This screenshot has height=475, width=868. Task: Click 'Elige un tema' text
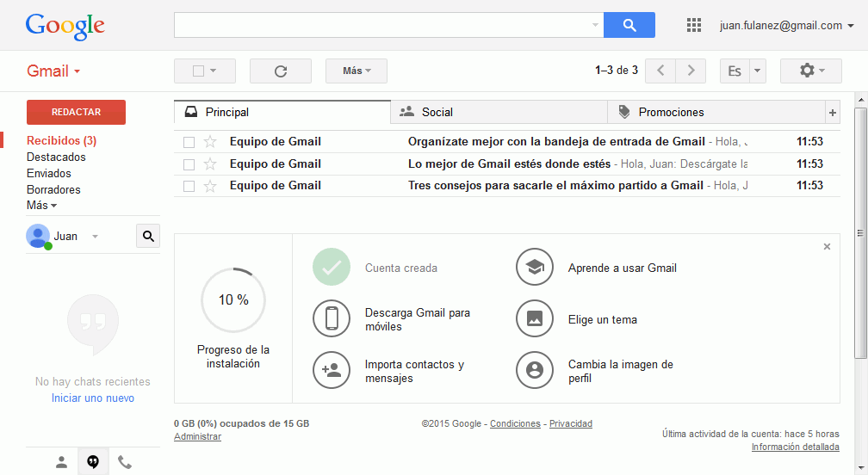click(602, 319)
